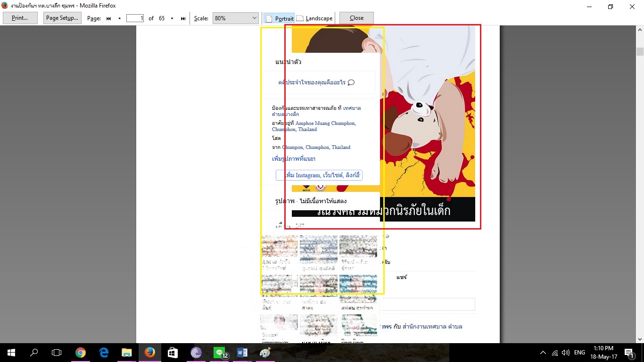Open the purple spiral app on taskbar
The width and height of the screenshot is (644, 362).
coord(196,353)
